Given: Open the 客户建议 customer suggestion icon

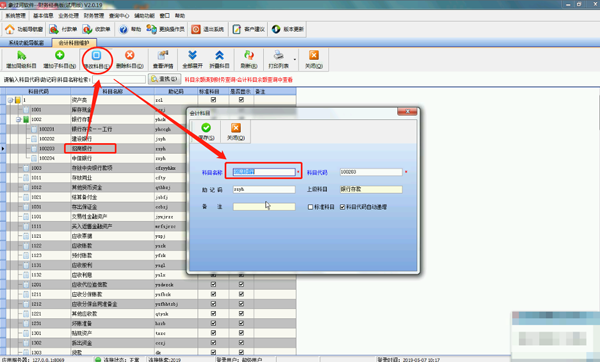Looking at the screenshot, I should [x=236, y=29].
